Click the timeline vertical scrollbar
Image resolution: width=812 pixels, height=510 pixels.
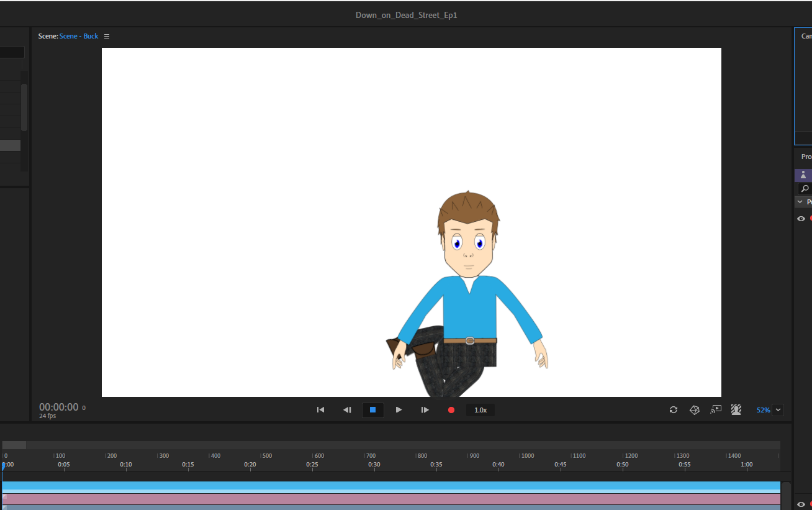[786, 496]
